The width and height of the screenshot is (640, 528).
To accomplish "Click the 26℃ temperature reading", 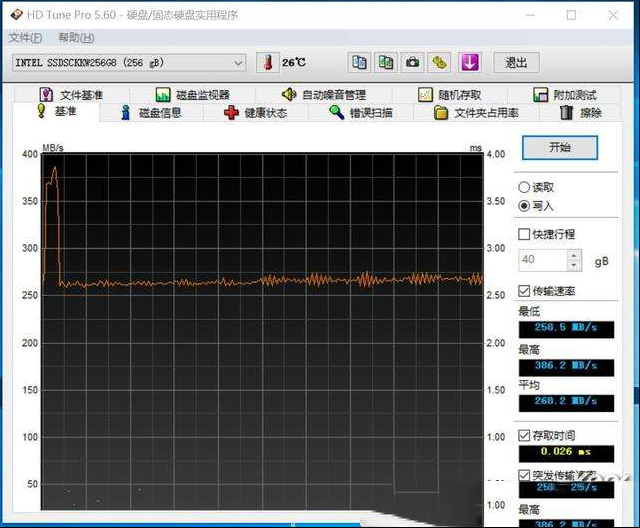I will pos(294,63).
